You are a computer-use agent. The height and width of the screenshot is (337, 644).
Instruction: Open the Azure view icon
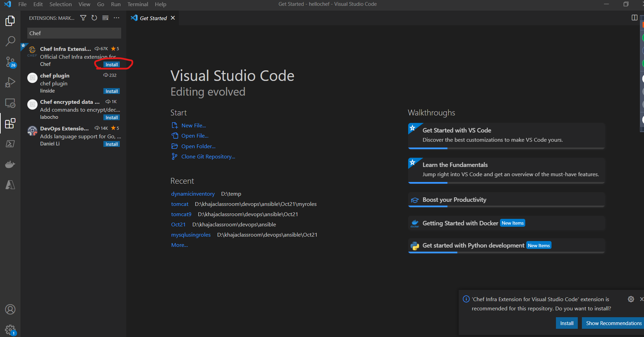tap(10, 185)
